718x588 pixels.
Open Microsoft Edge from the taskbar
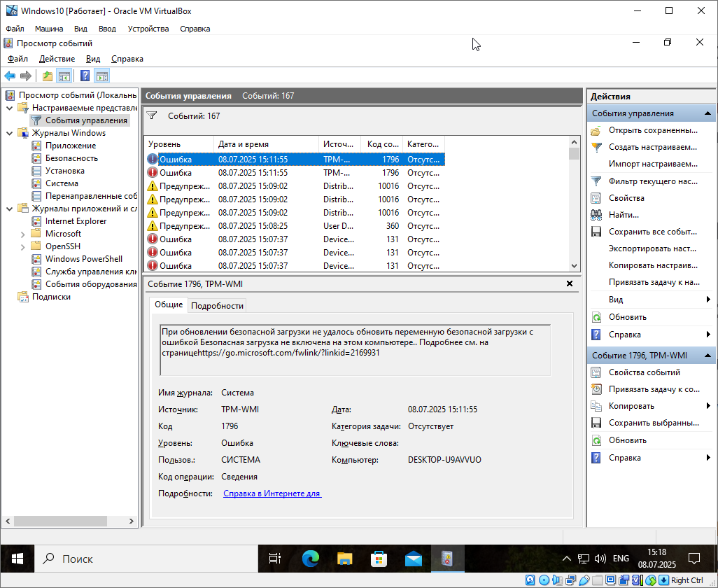click(x=311, y=559)
